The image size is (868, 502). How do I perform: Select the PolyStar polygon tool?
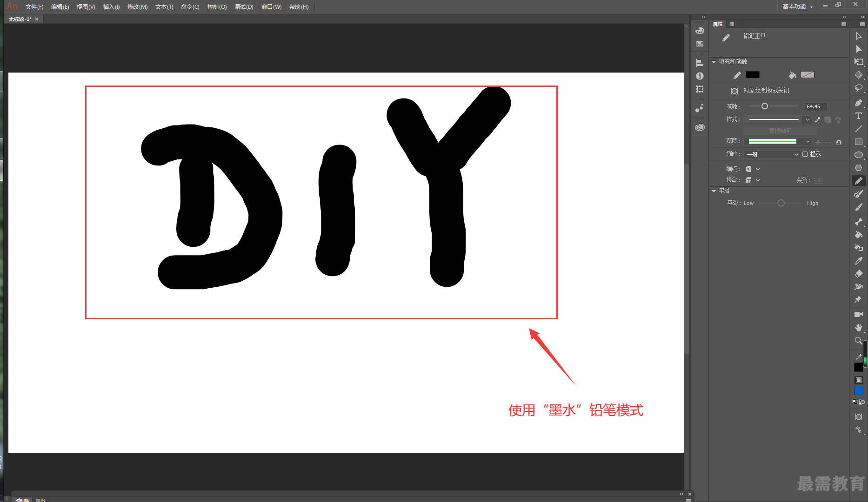[859, 168]
